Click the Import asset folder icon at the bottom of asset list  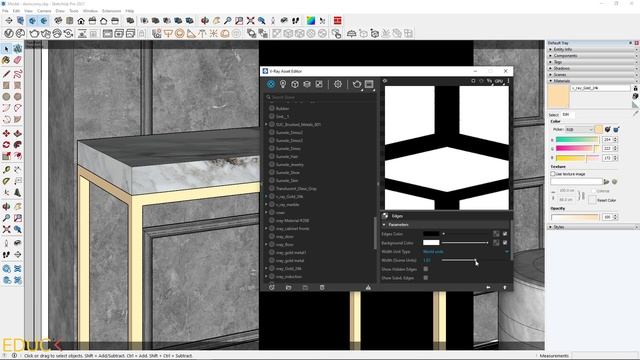[x=289, y=287]
